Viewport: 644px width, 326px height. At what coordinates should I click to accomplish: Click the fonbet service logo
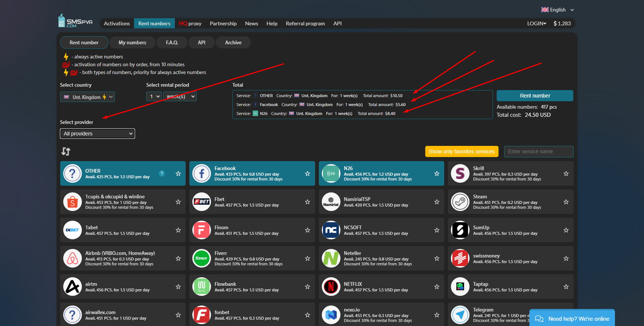coord(202,315)
